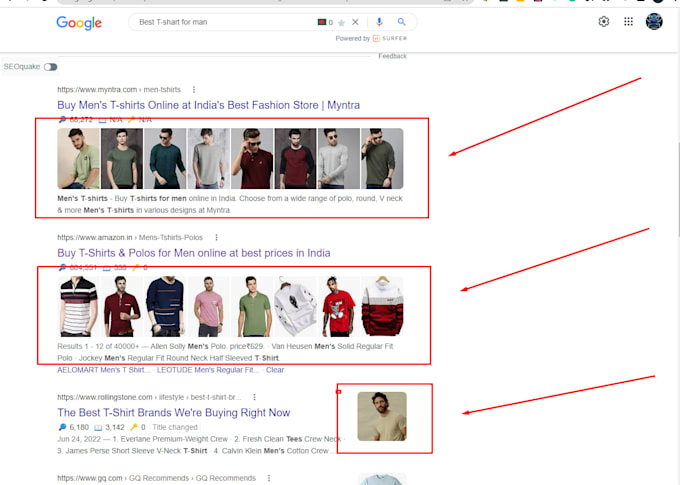Open Rolling Stone result thumbnail image

pos(382,416)
